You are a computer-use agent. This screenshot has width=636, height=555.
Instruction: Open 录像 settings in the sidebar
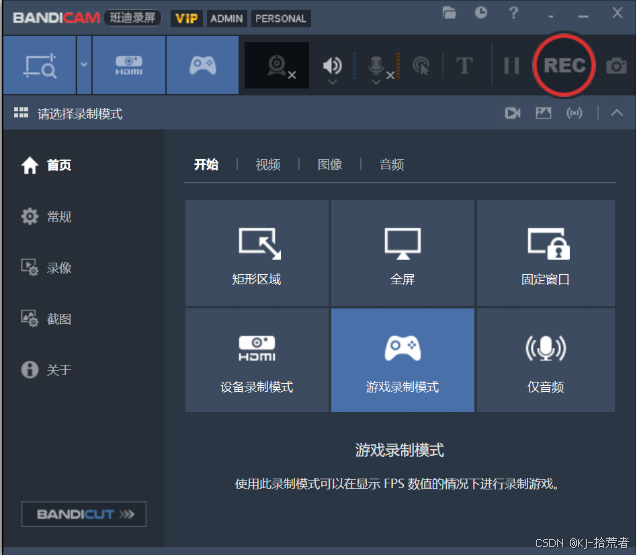[46, 268]
